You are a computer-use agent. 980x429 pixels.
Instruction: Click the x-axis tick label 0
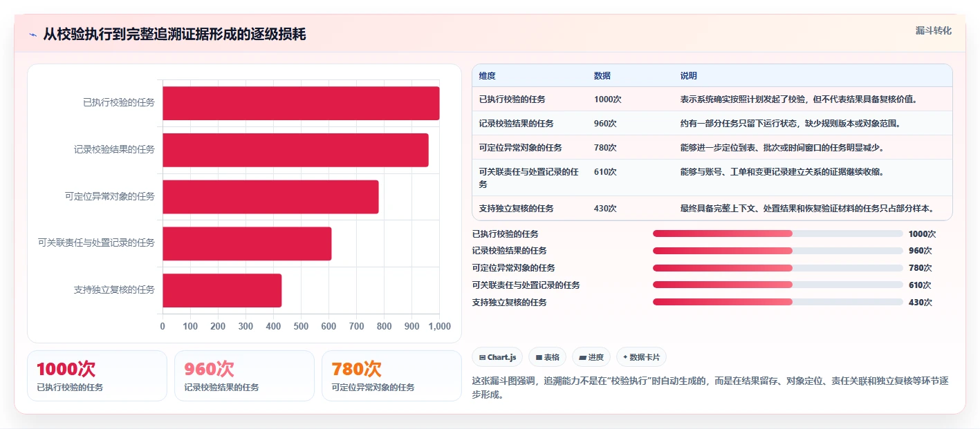[x=163, y=326]
